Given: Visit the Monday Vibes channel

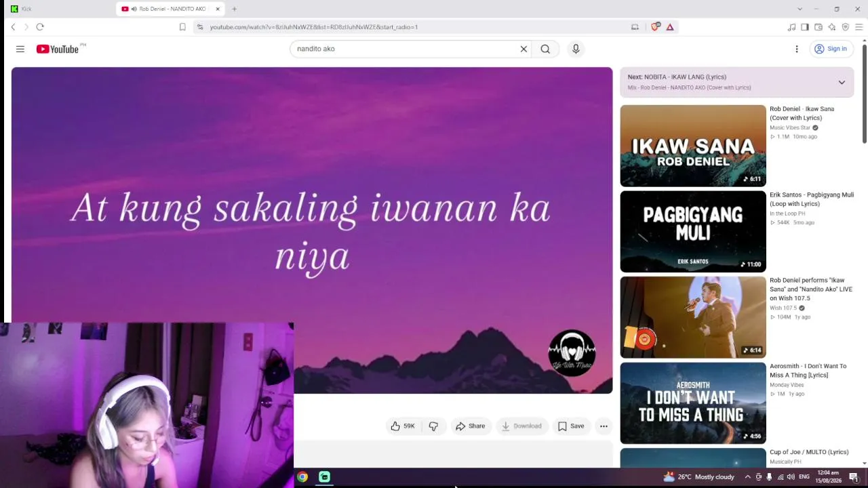Looking at the screenshot, I should click(787, 385).
